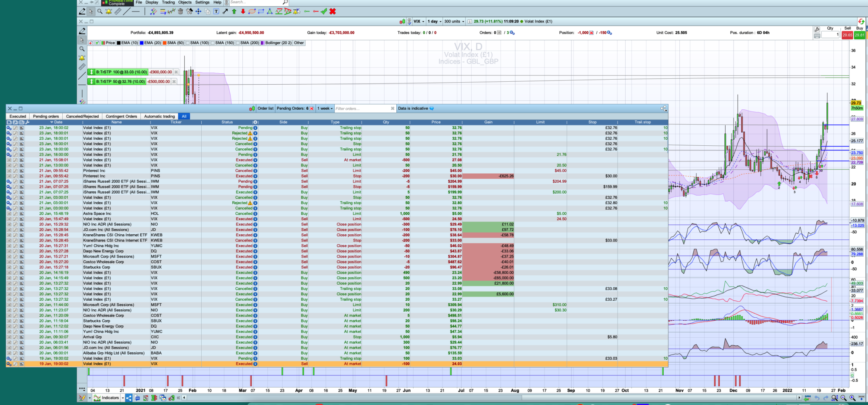Select the text annotation T tool
868x405 pixels.
216,11
